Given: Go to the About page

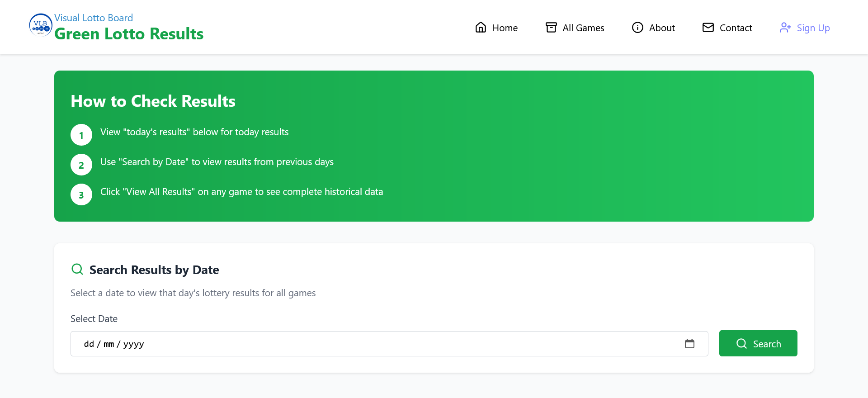Looking at the screenshot, I should pos(653,28).
